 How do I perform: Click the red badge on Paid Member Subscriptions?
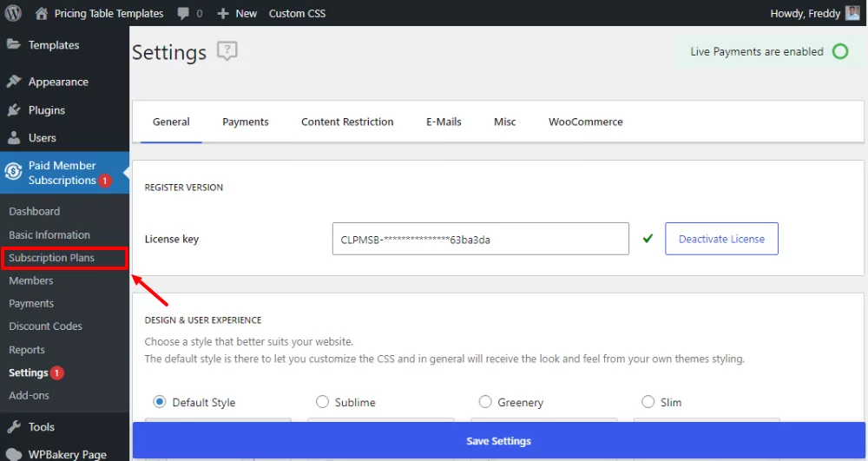(105, 181)
